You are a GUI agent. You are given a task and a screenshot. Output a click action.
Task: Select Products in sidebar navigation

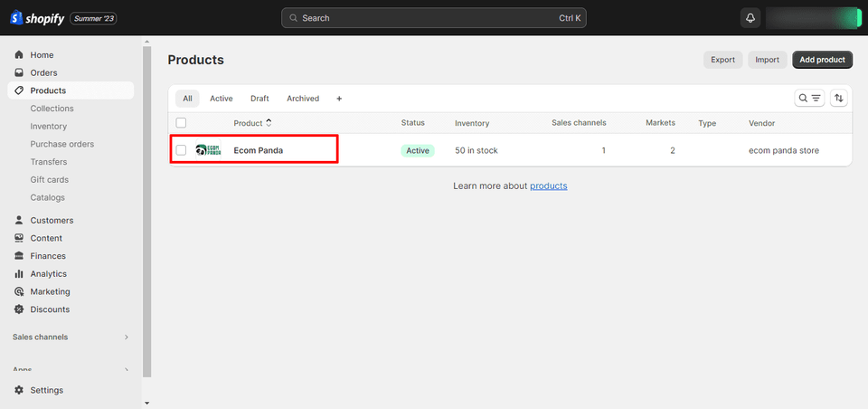click(x=71, y=90)
